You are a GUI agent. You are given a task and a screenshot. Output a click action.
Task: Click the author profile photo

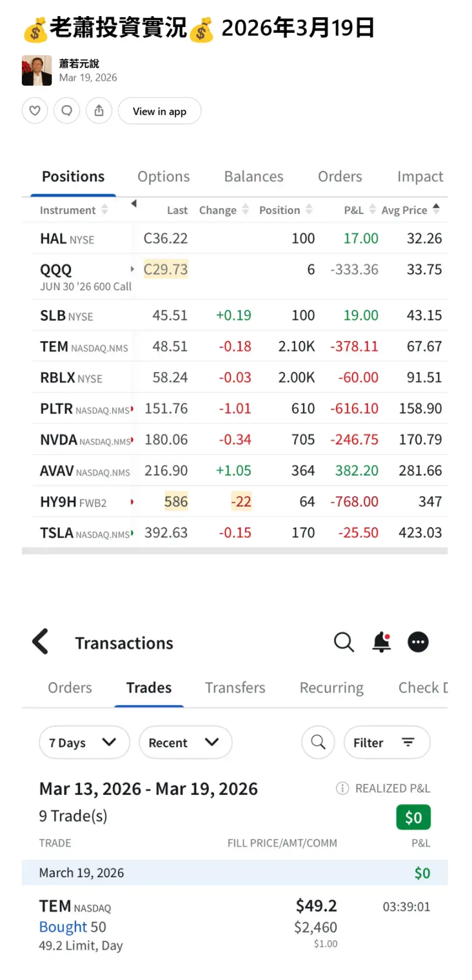pyautogui.click(x=37, y=70)
